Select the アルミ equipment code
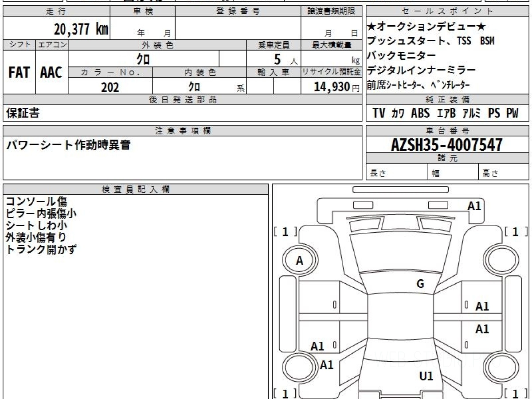 click(x=472, y=113)
